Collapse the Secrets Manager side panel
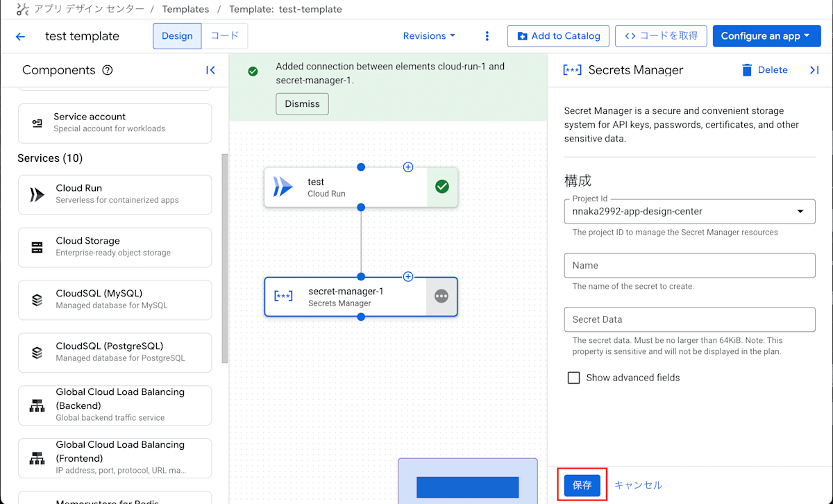The width and height of the screenshot is (833, 504). (814, 70)
